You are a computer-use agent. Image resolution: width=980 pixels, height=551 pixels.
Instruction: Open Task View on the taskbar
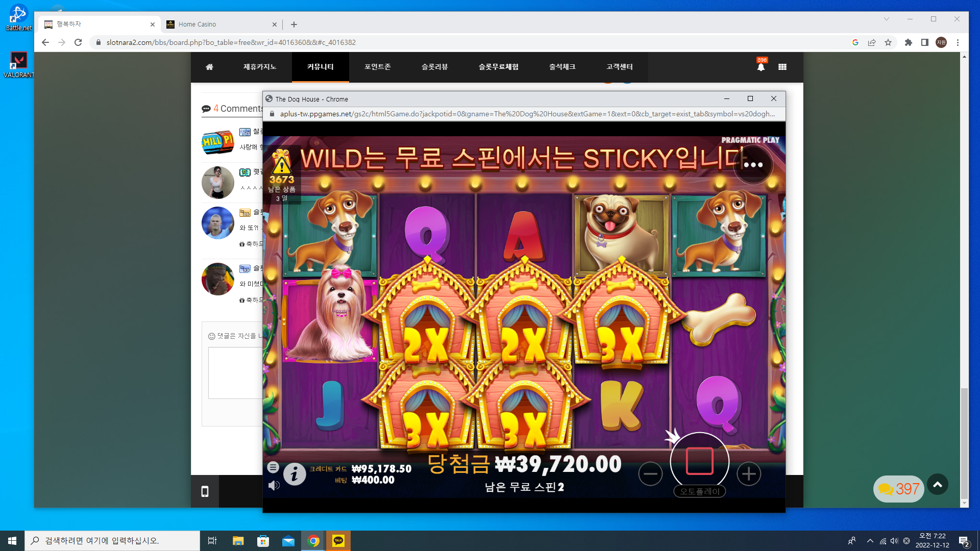pyautogui.click(x=212, y=541)
